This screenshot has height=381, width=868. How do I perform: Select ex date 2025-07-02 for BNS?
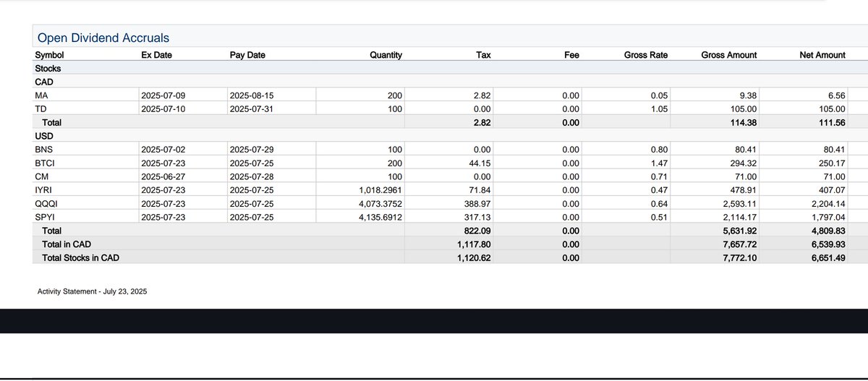[x=164, y=150]
